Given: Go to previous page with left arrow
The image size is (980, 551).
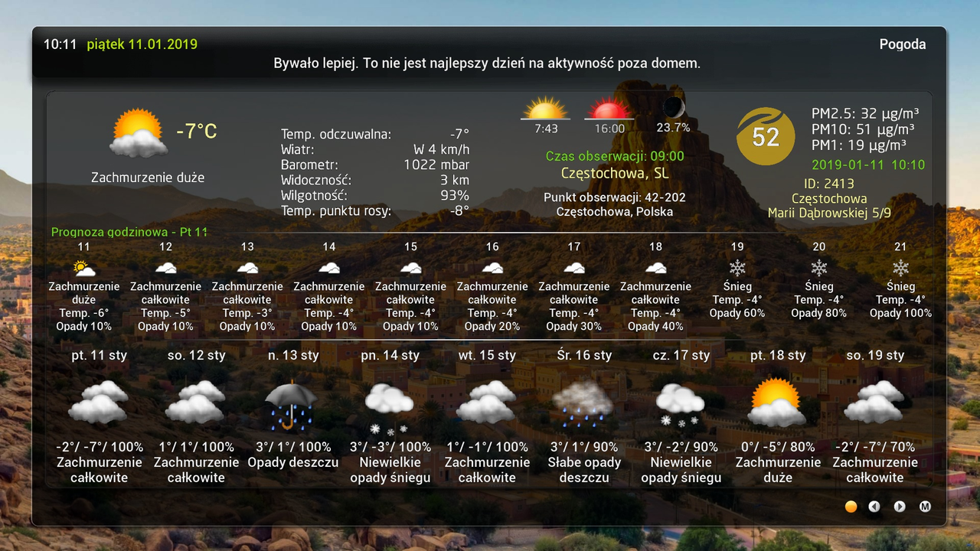Looking at the screenshot, I should pos(874,507).
